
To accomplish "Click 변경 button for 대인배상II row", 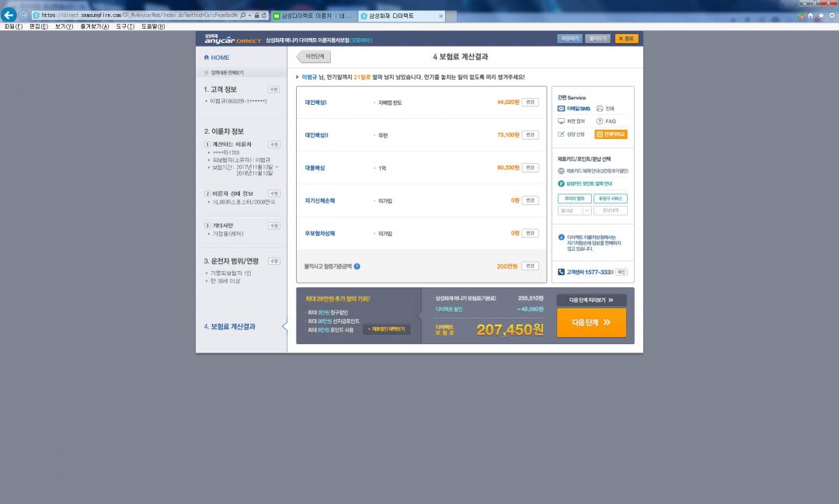I will pos(530,135).
